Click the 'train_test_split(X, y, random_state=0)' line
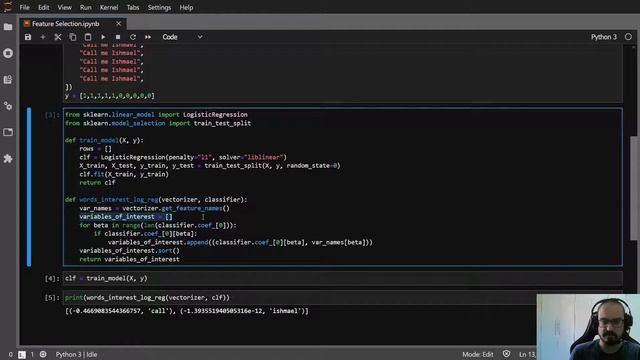 210,166
